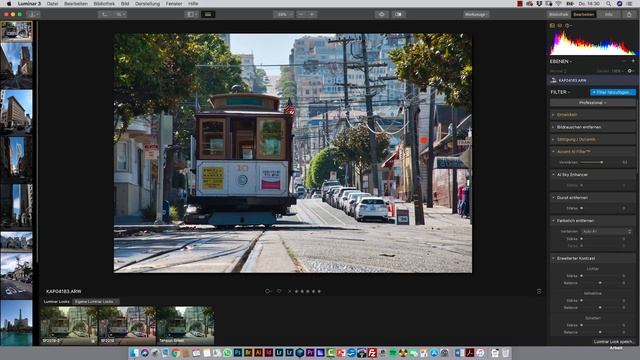Adjust the Dunst entfernen Stärke slider
This screenshot has height=360, width=640.
[x=581, y=208]
